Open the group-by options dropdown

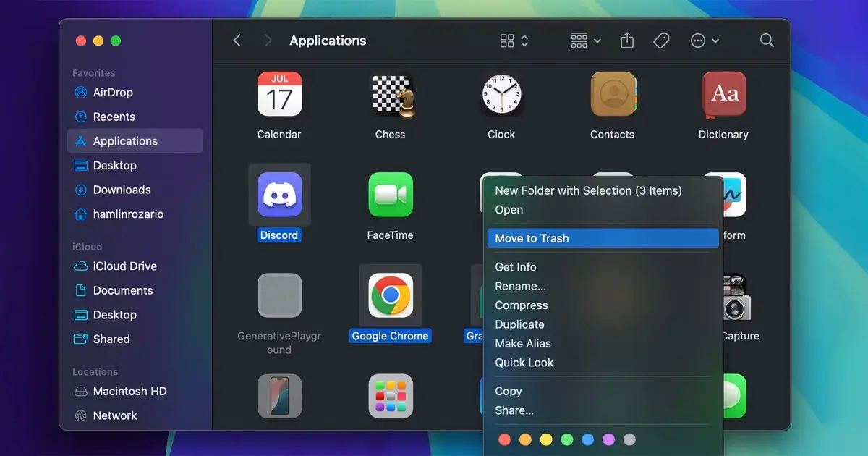[x=586, y=41]
